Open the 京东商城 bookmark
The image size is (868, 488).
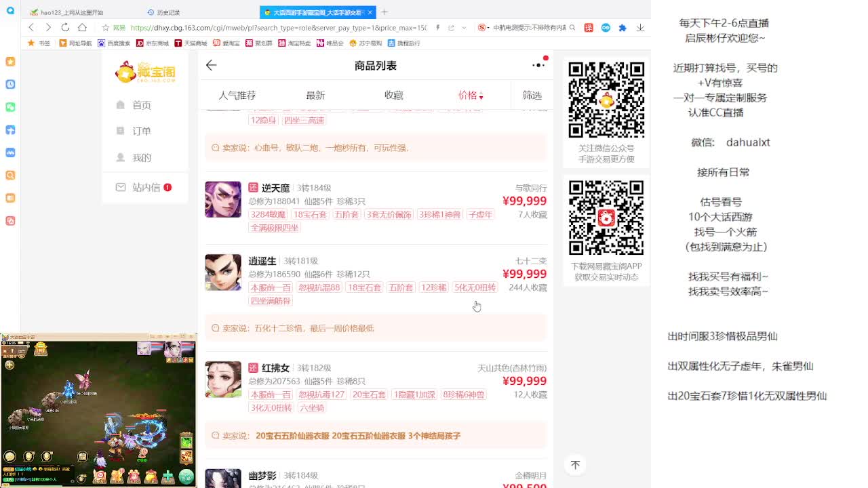click(153, 43)
